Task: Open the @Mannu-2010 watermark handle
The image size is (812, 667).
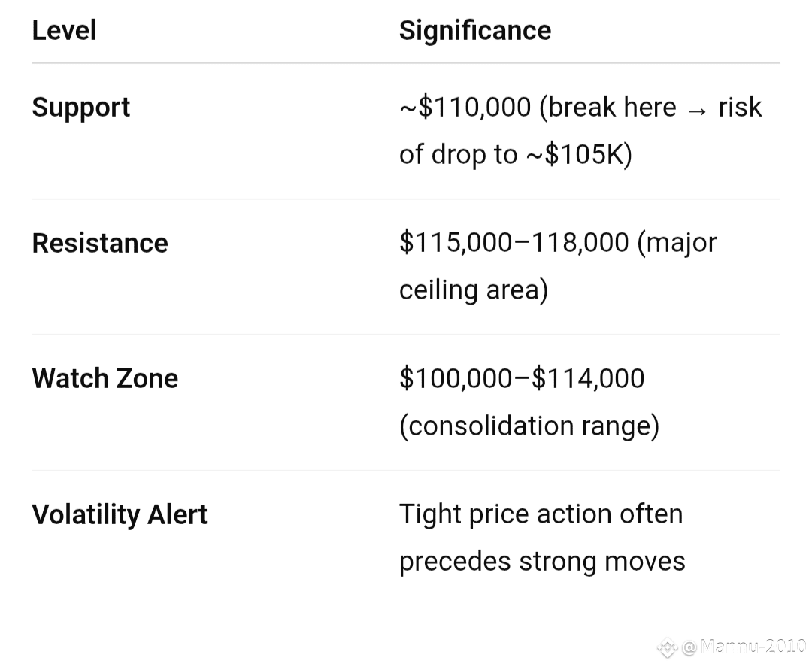Action: [x=744, y=647]
